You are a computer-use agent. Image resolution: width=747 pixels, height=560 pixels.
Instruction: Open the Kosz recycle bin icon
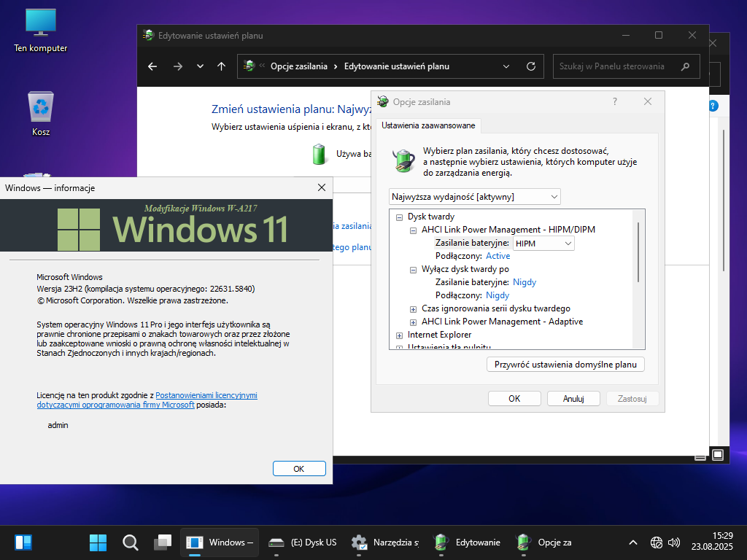pos(40,108)
